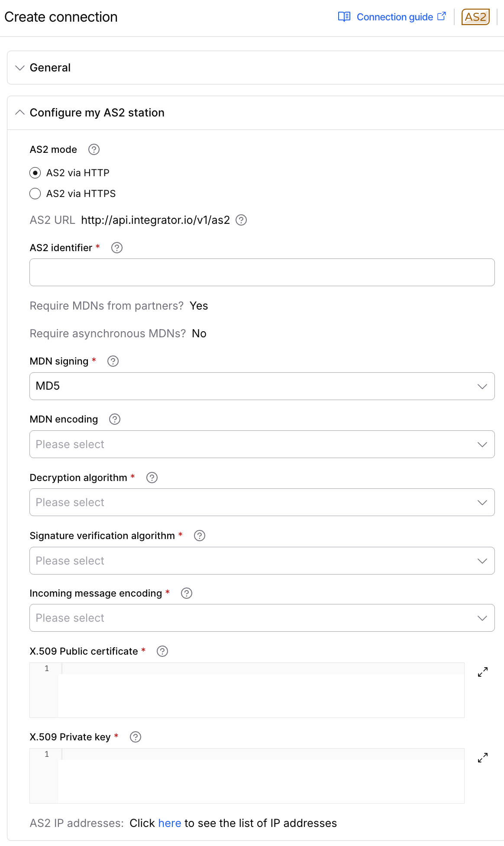Collapse Configure my AS2 station section
This screenshot has width=504, height=846.
tap(255, 113)
